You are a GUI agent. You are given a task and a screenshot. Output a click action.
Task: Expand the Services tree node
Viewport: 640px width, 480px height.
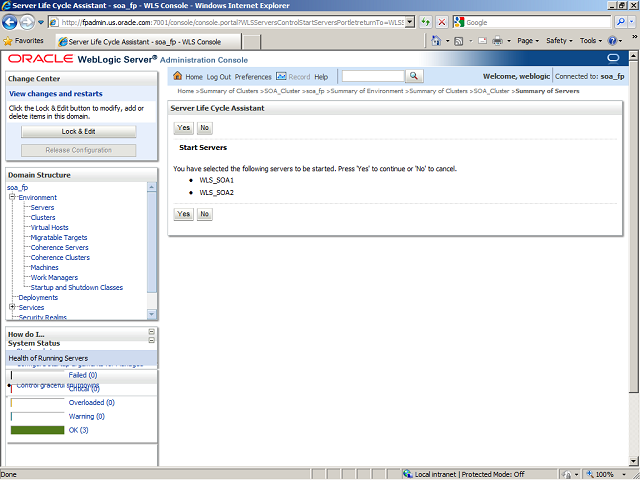[12, 307]
